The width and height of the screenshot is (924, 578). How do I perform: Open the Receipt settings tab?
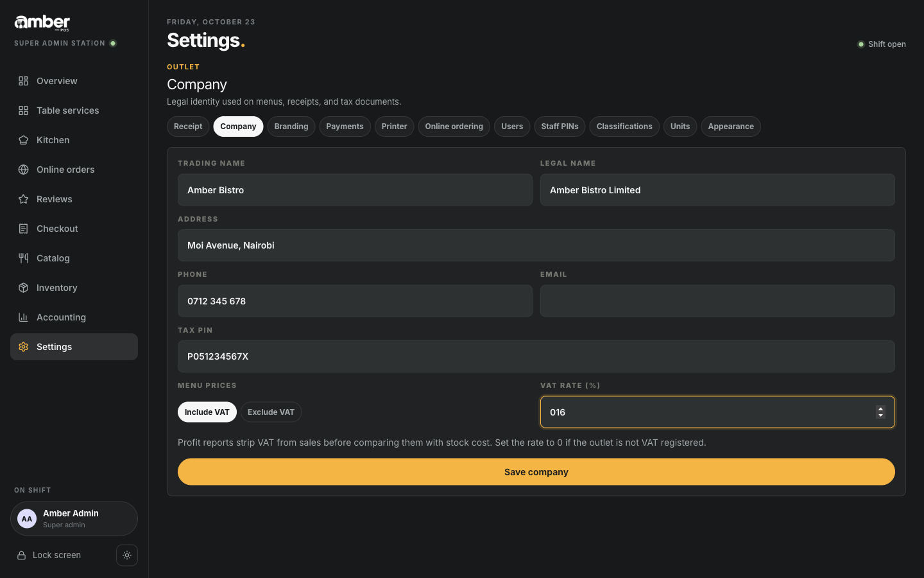[188, 127]
